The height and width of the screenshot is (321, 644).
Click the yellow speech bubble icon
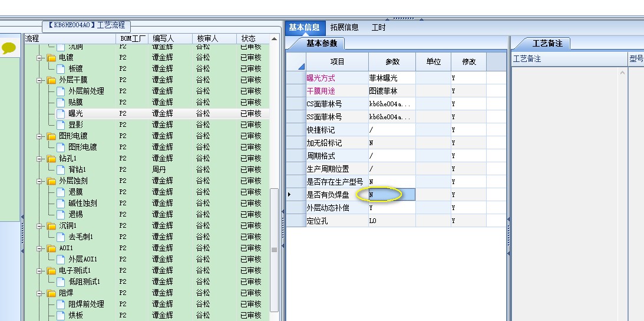(9, 48)
